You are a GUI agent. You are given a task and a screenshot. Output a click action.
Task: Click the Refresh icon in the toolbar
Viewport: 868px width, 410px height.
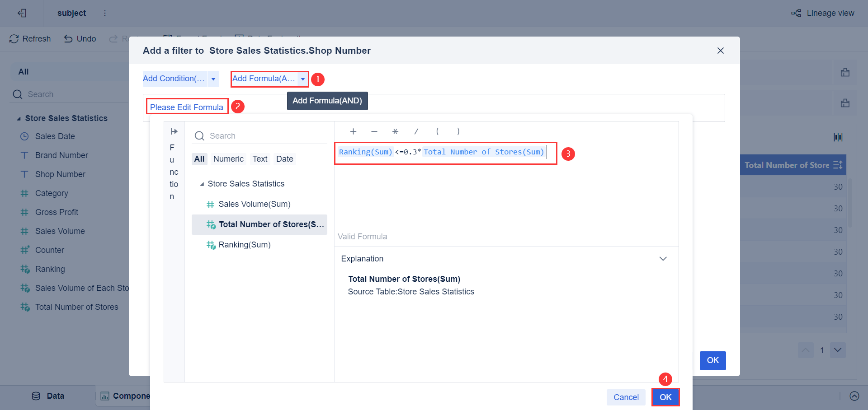(14, 39)
